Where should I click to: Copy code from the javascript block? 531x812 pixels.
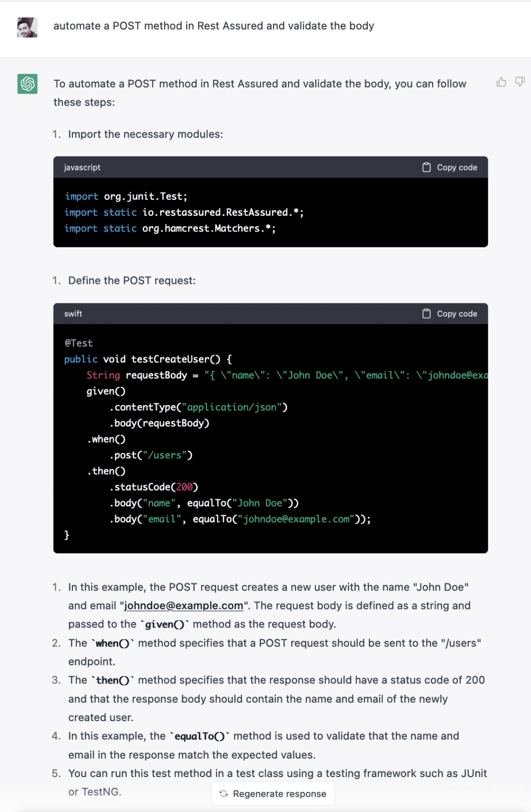click(450, 167)
